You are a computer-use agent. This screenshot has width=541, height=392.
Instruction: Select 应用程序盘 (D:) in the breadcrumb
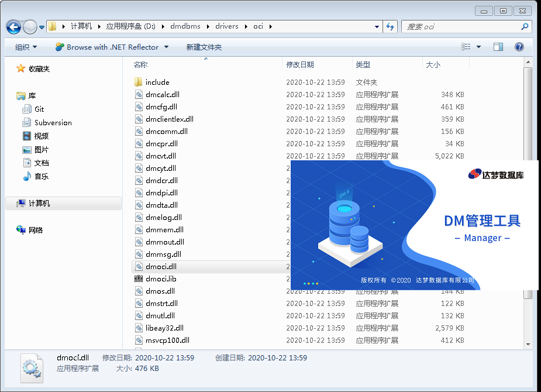[x=131, y=26]
